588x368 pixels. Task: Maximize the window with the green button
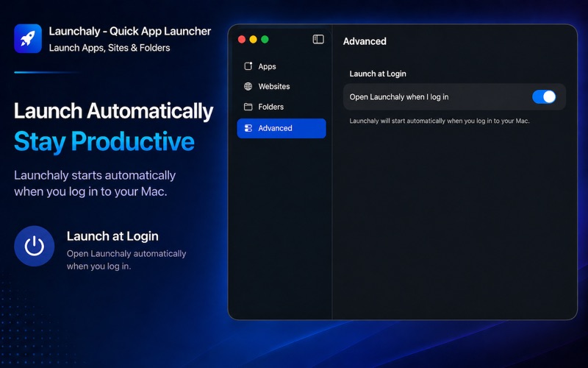265,40
